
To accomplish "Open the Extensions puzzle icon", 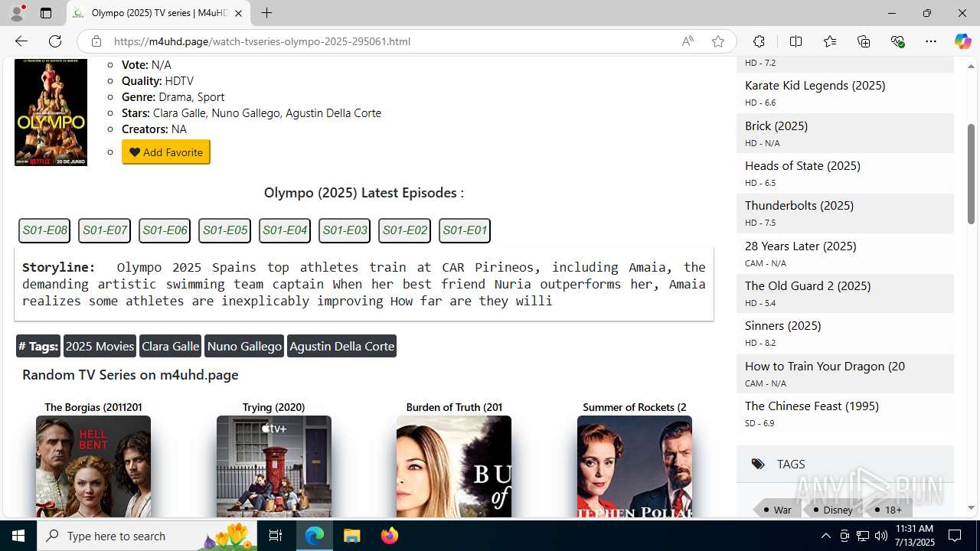I will (759, 41).
